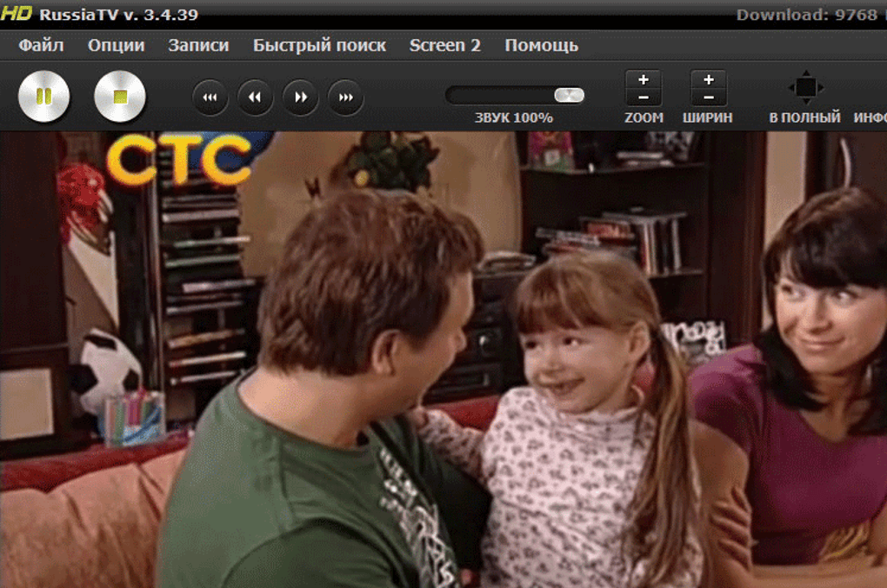Stop playback with the stop button

120,97
